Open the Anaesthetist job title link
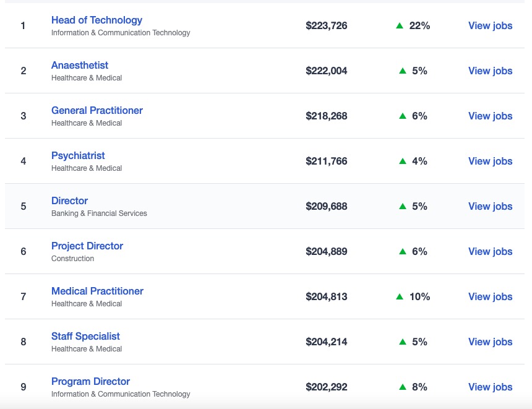532x409 pixels. click(80, 65)
